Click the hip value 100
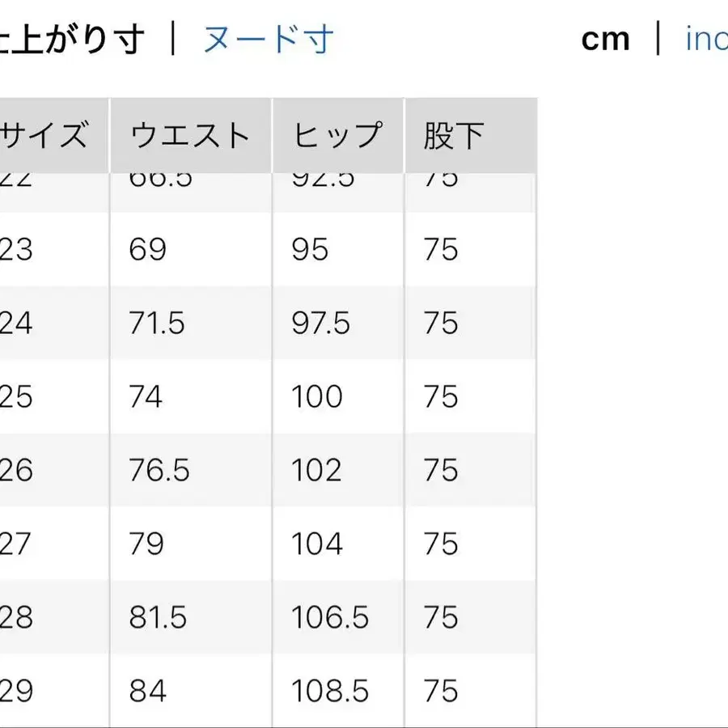728x728 pixels. point(315,396)
